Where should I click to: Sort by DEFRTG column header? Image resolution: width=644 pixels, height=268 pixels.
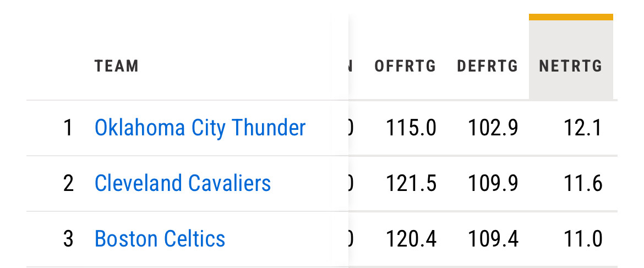tap(488, 67)
